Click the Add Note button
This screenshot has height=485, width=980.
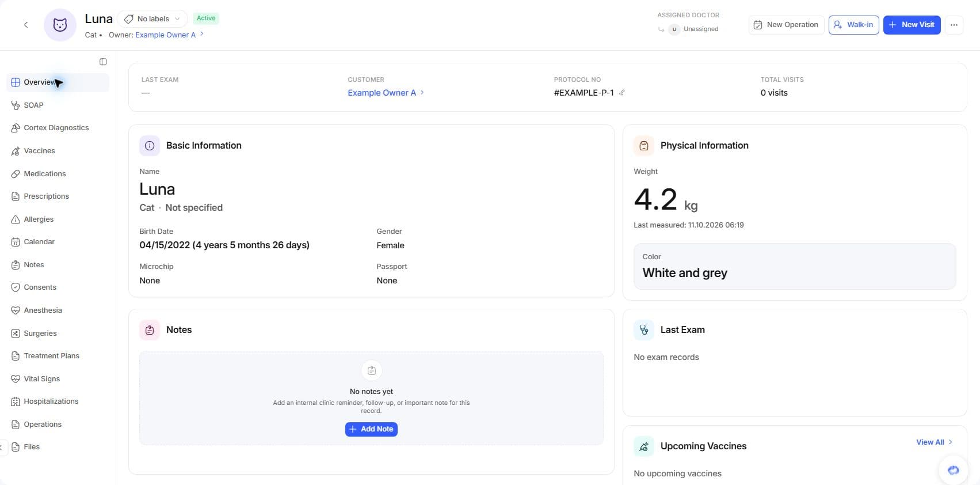(x=371, y=429)
